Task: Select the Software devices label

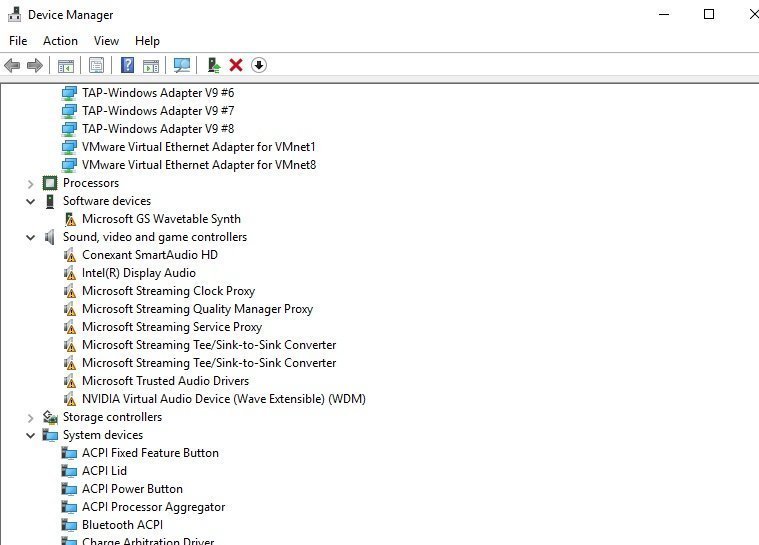Action: coord(107,201)
